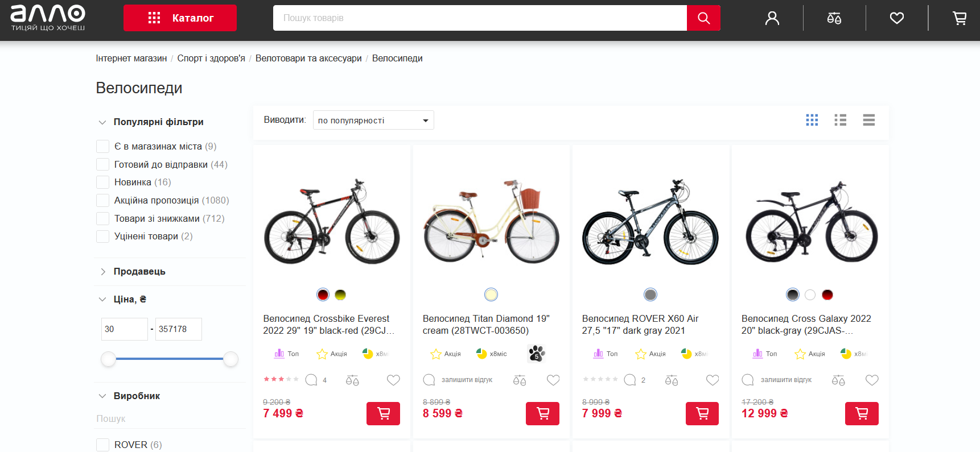This screenshot has height=452, width=980.
Task: Enable 'Готовий до відправки' filter checkbox
Action: pos(103,164)
